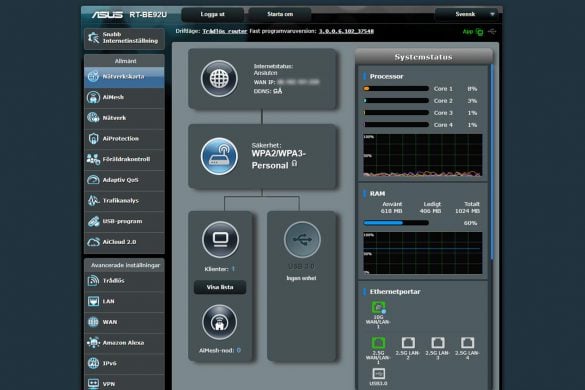
Task: Click the 'Ingen enhet' text
Action: click(x=301, y=278)
